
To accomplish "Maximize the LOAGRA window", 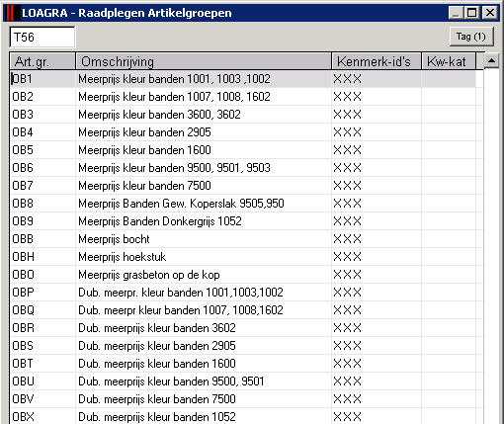I will 472,13.
